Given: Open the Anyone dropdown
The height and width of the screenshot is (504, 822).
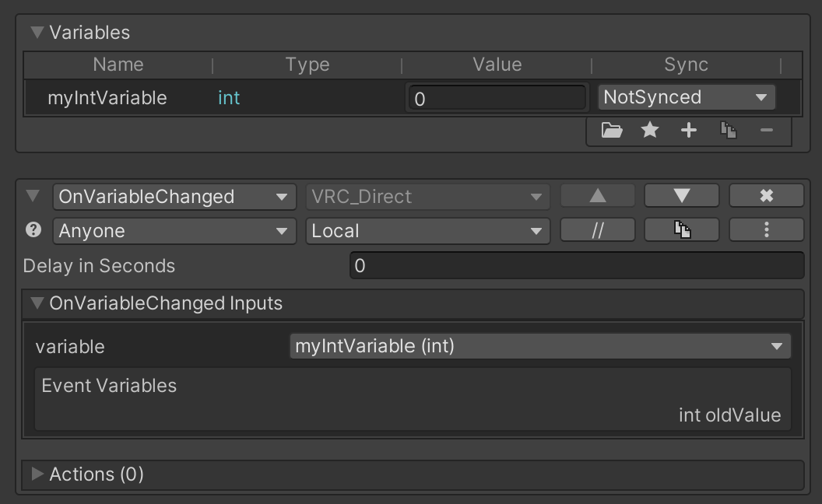Looking at the screenshot, I should [x=174, y=231].
